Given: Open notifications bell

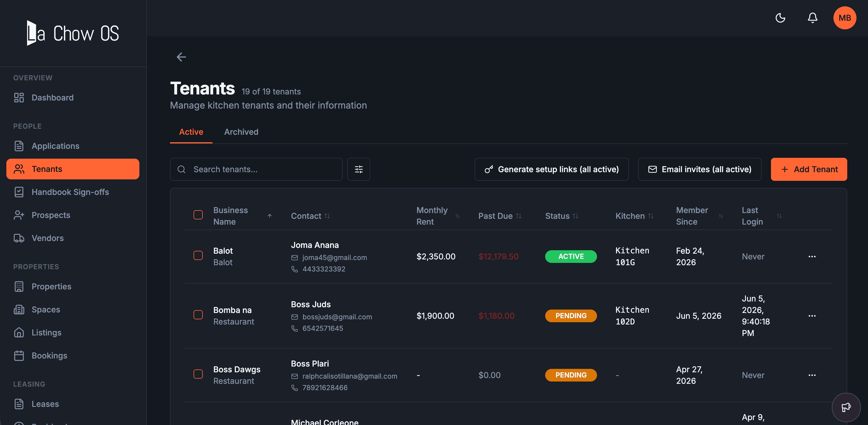Looking at the screenshot, I should click(812, 18).
